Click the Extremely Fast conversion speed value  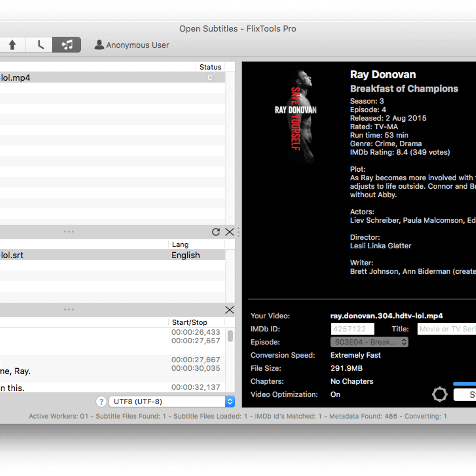(356, 355)
